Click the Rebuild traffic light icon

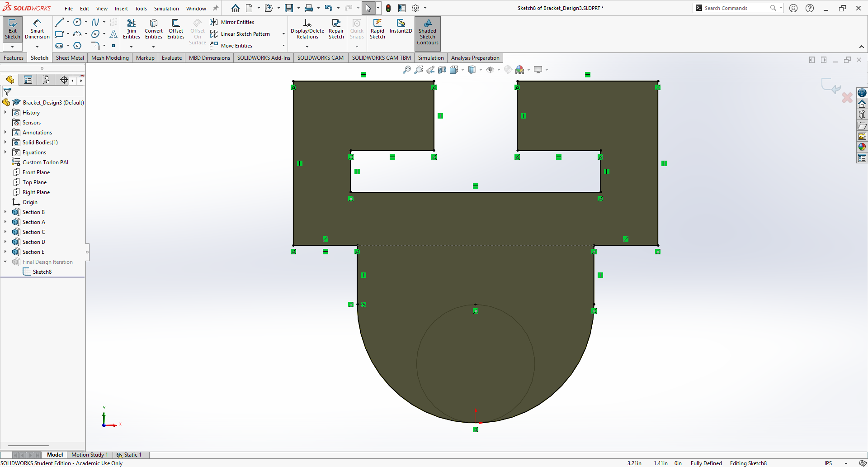tap(388, 8)
